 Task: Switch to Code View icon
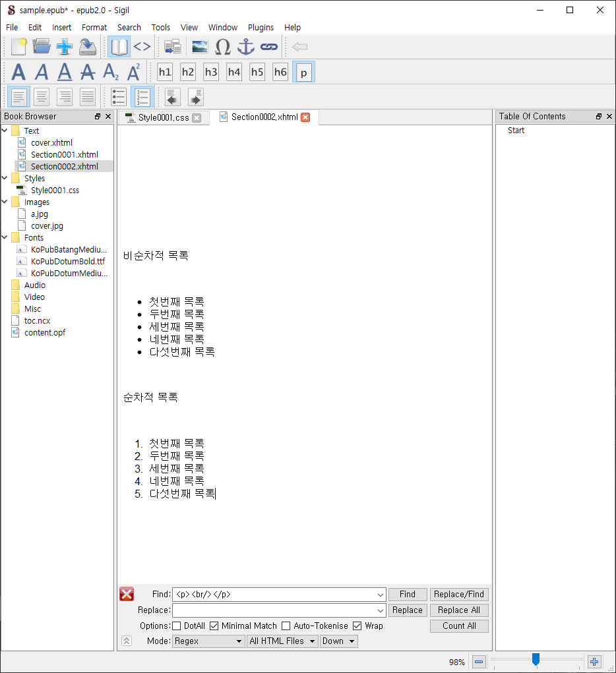(142, 47)
